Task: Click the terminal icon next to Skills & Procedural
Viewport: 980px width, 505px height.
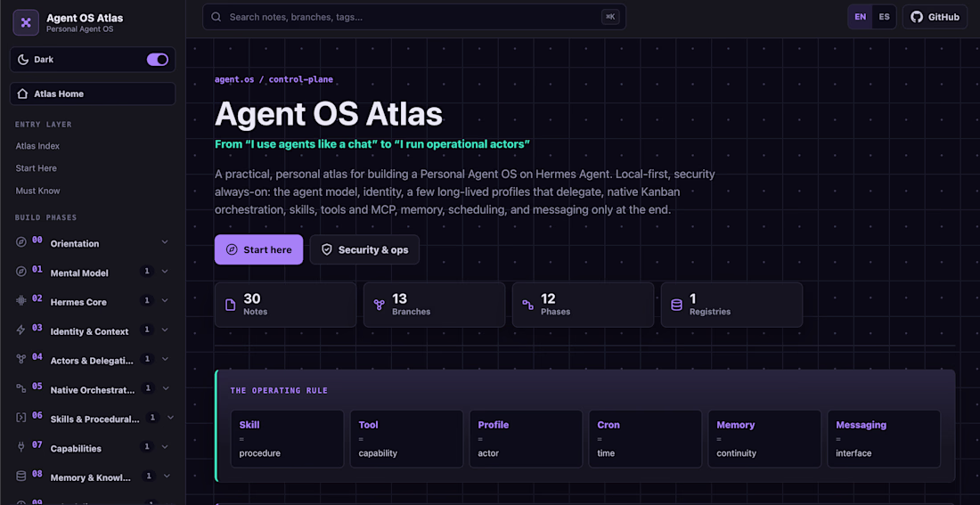Action: tap(21, 417)
